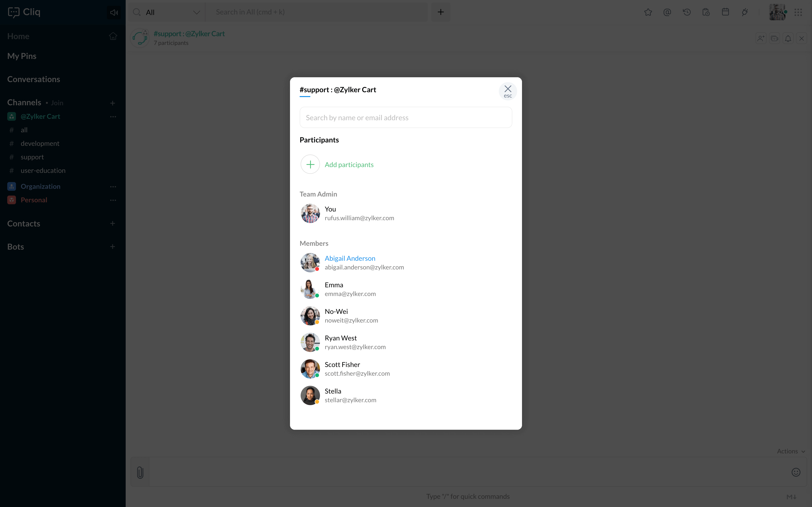Open recent history clock icon
This screenshot has height=507, width=812.
click(x=687, y=12)
